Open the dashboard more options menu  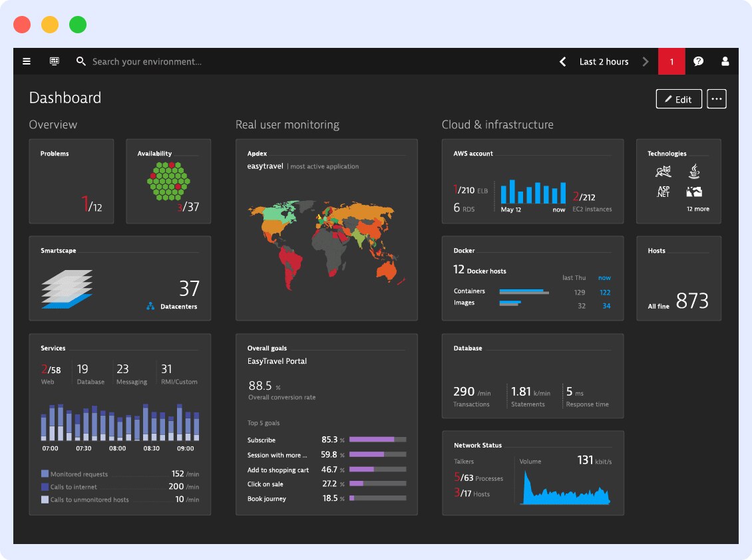click(x=717, y=98)
